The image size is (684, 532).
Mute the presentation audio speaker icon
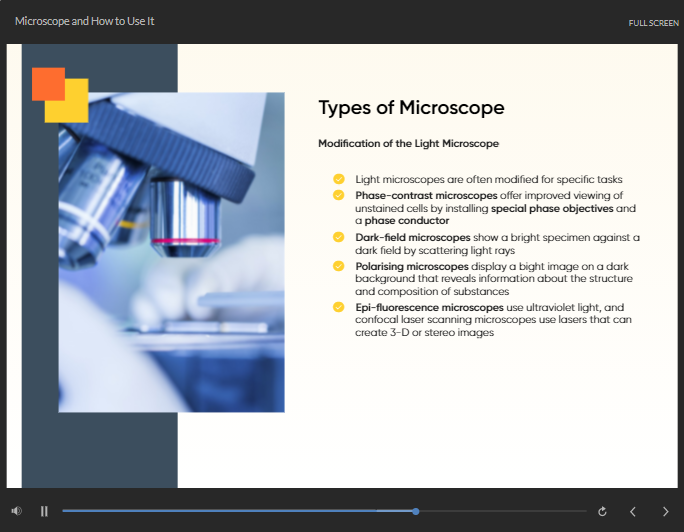tap(17, 511)
